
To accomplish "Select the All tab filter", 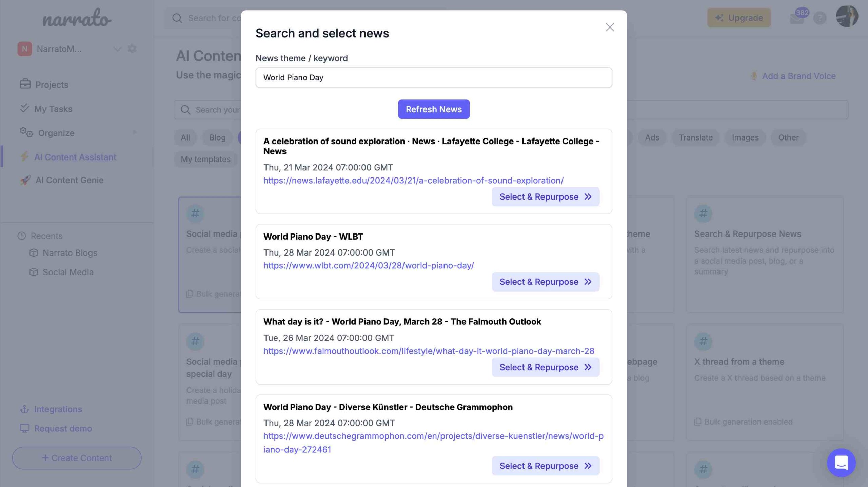I will point(185,137).
